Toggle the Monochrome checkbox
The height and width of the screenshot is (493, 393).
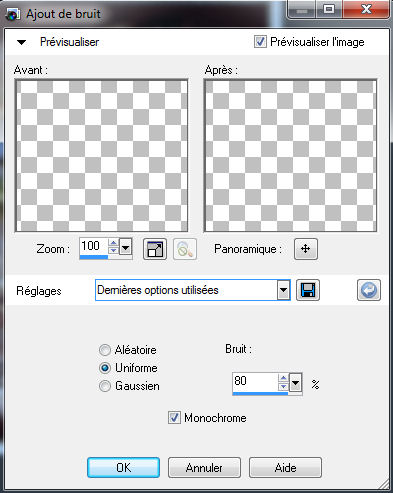tap(174, 418)
